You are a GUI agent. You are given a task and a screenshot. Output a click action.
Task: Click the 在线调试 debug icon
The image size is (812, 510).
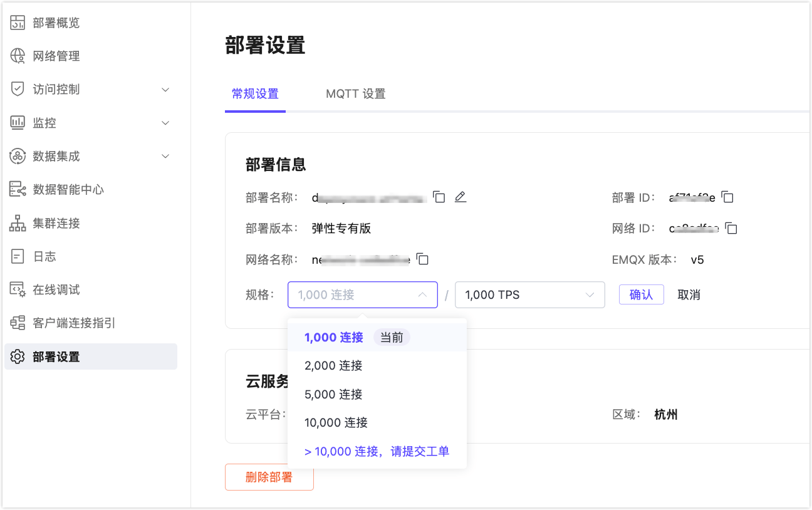[x=18, y=290]
